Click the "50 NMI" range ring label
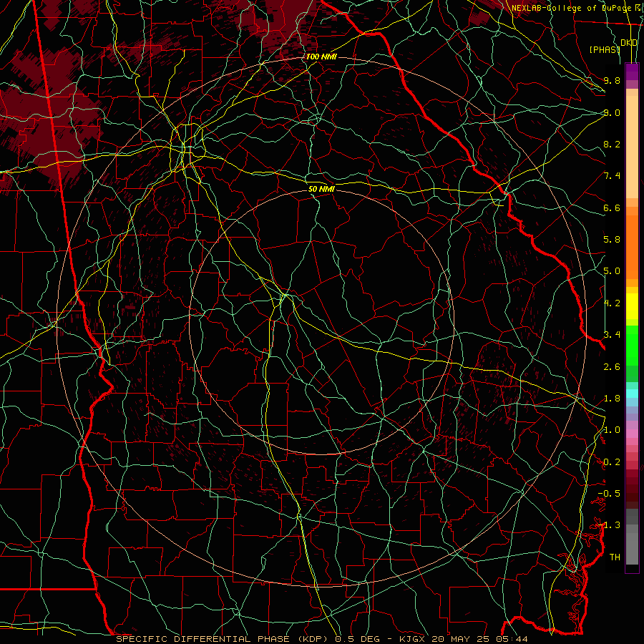Viewport: 644px width, 644px height. point(321,189)
